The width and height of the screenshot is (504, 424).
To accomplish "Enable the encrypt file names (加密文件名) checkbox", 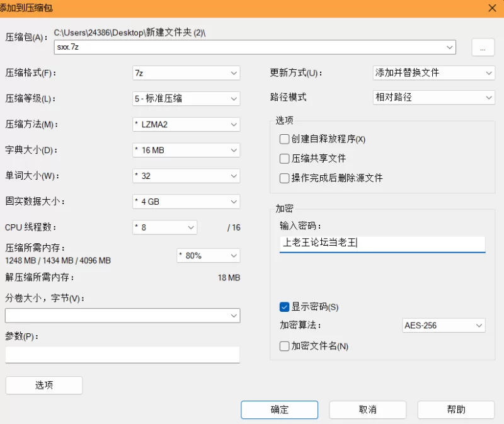I will click(284, 347).
